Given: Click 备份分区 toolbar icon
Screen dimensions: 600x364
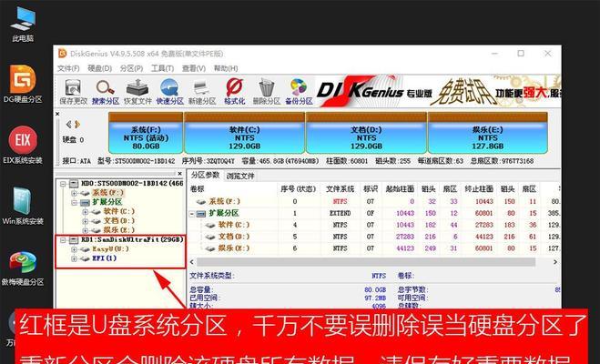Looking at the screenshot, I should click(x=299, y=92).
